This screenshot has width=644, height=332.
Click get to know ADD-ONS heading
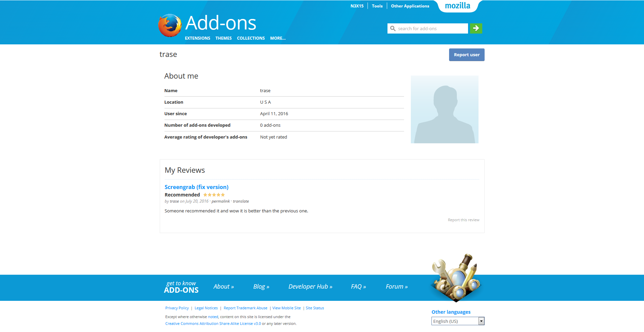(x=181, y=287)
